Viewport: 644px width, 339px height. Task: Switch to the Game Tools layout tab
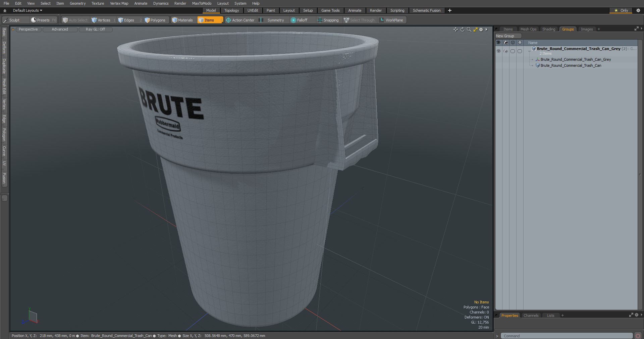(x=330, y=10)
